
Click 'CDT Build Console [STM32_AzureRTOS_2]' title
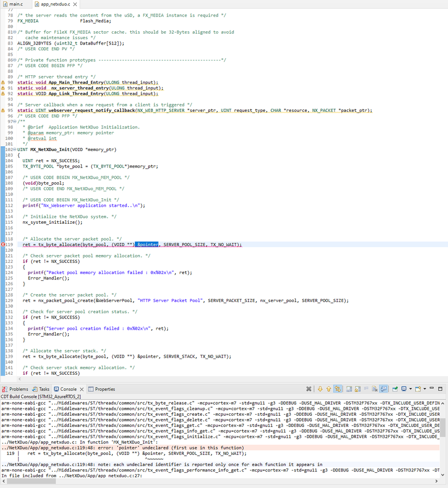point(41,397)
